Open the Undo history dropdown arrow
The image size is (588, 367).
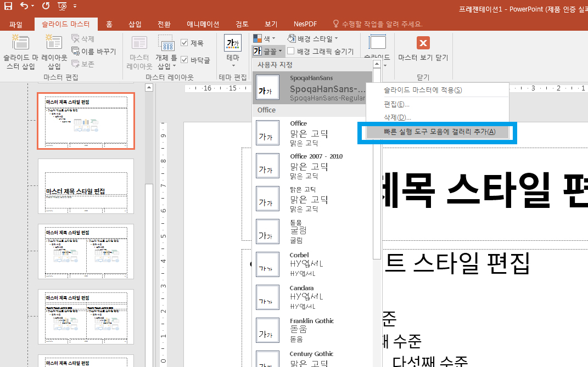point(32,6)
